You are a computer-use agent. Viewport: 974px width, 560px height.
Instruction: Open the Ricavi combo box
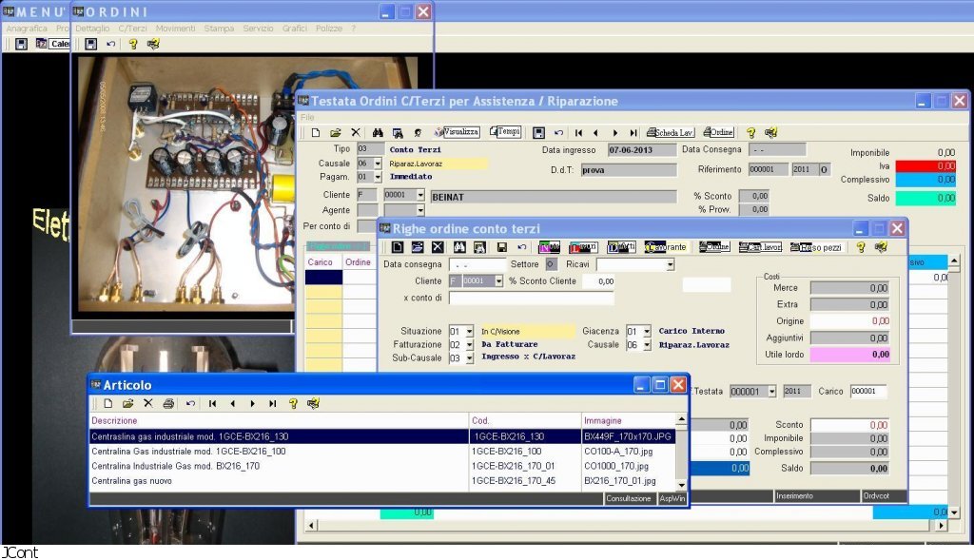point(670,264)
